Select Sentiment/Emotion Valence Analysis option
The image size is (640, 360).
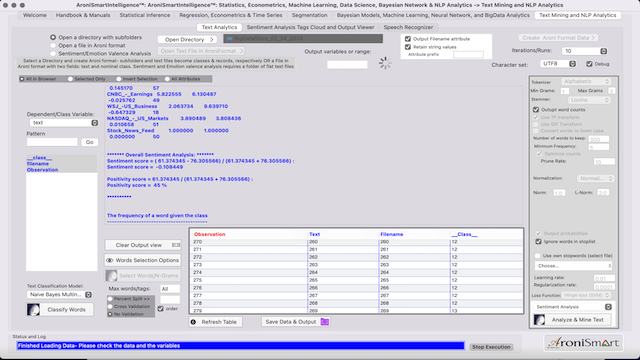53,53
